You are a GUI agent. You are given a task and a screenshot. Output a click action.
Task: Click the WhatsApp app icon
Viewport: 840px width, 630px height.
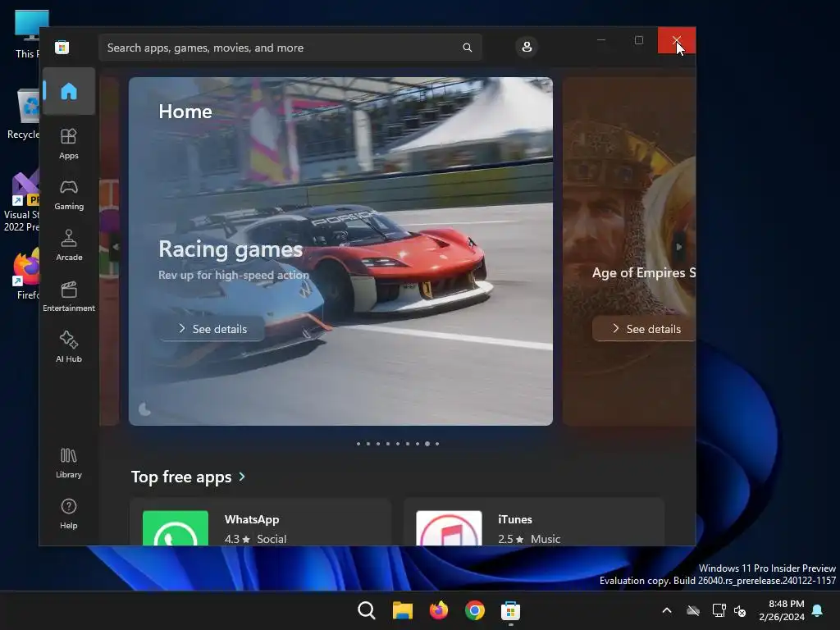pyautogui.click(x=176, y=528)
